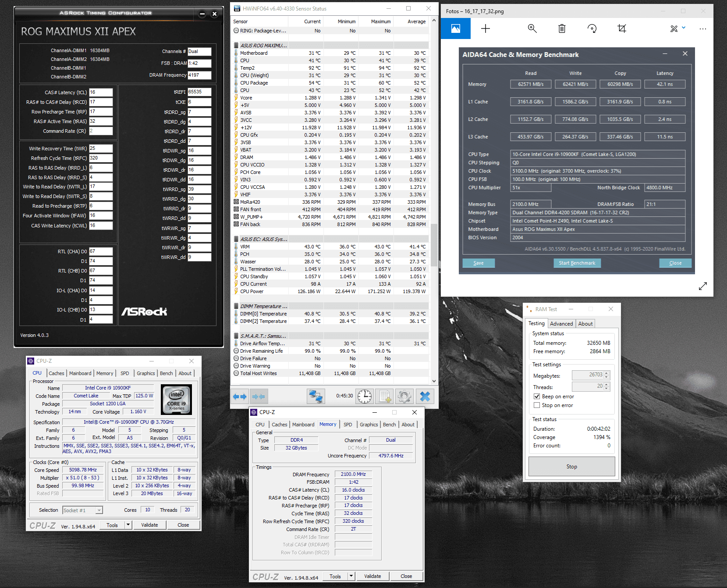Click the MoRa420 fan sensor icon
The height and width of the screenshot is (588, 727).
click(x=236, y=202)
